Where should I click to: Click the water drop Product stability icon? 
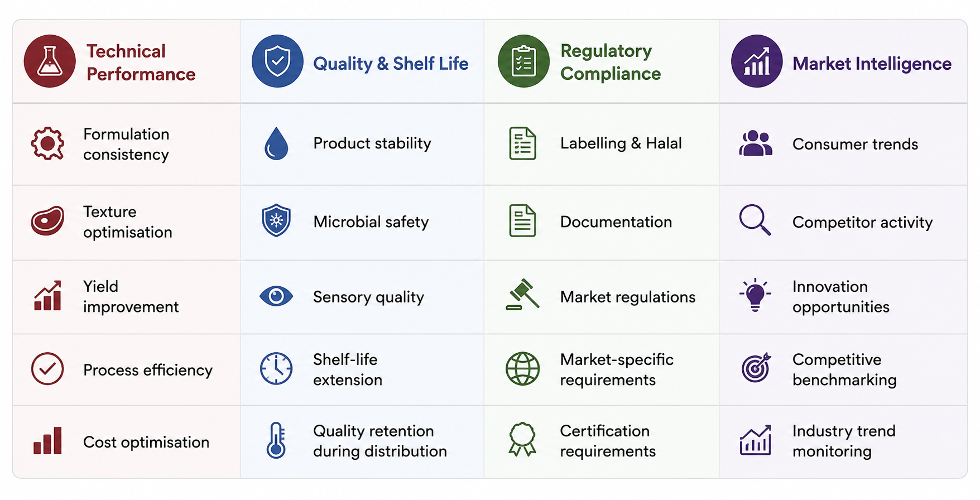pos(276,143)
